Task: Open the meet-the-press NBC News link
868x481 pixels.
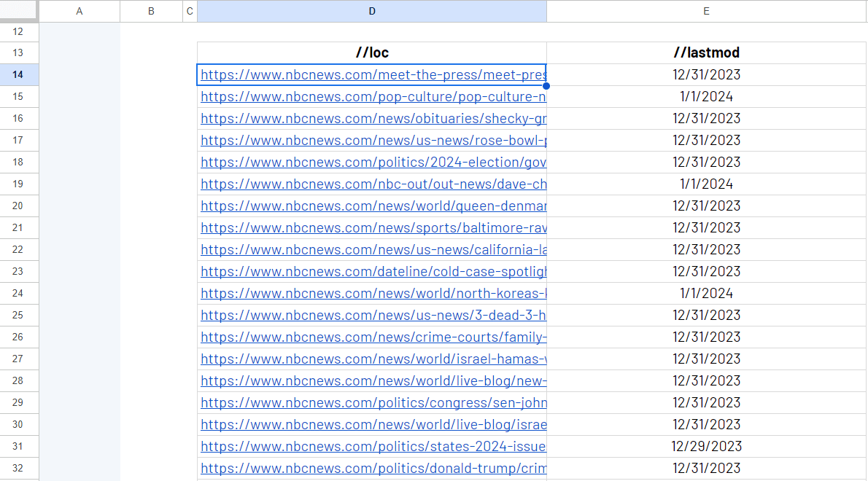Action: (373, 75)
